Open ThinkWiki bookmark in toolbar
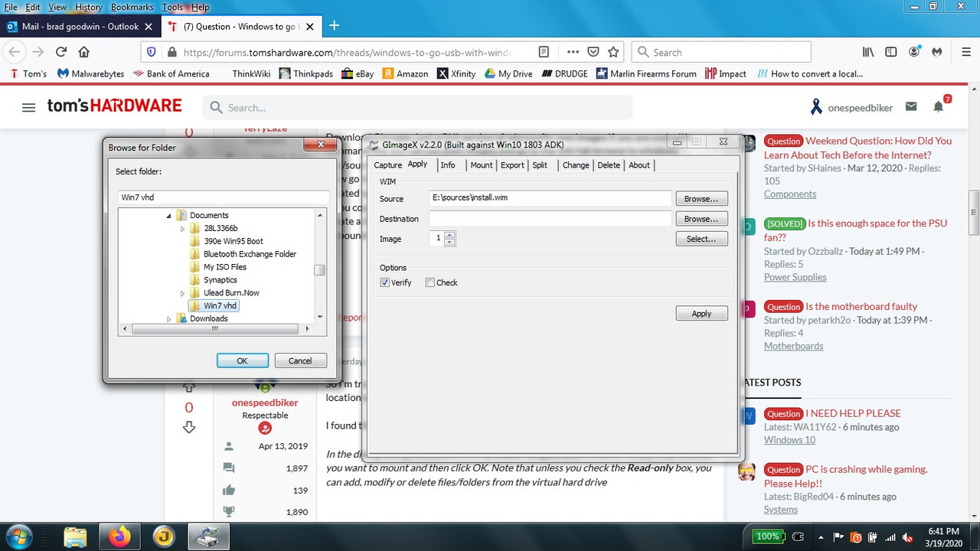980x551 pixels. pos(252,73)
